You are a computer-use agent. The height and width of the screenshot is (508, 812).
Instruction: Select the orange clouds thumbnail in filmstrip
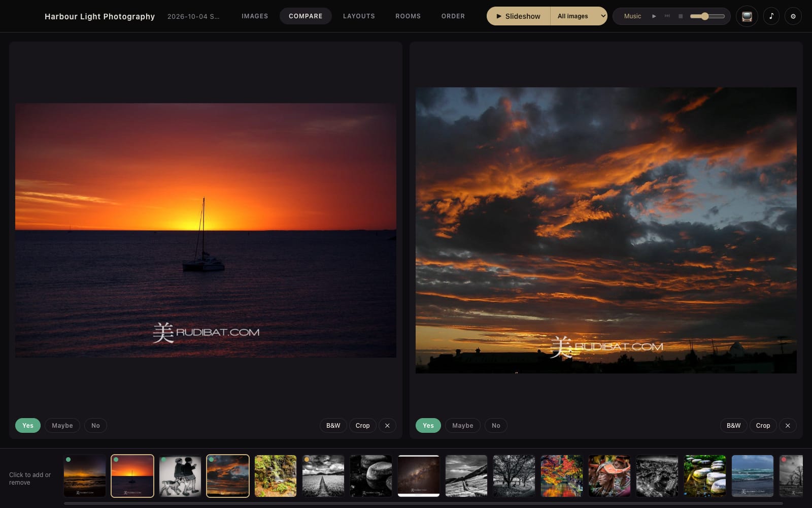(228, 476)
